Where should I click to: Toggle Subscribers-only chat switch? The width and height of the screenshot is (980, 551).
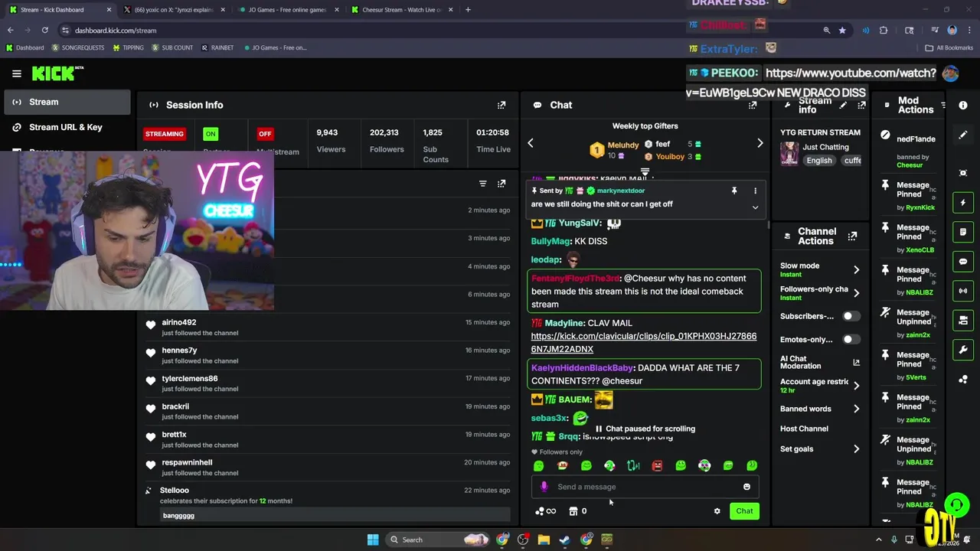coord(851,316)
